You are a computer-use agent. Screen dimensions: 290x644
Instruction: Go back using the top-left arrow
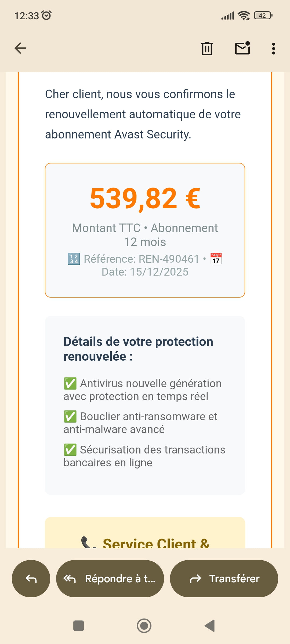pos(20,48)
